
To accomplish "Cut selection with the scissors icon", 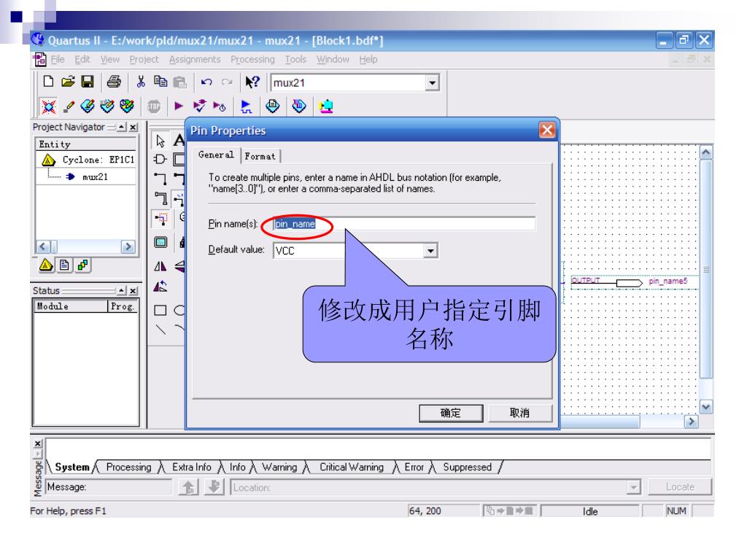I will [x=141, y=82].
